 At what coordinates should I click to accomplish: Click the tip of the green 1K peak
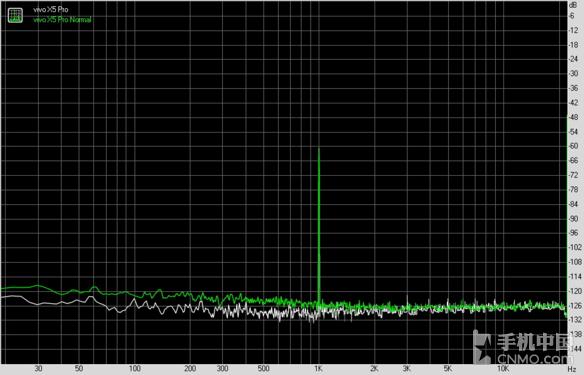[x=319, y=149]
